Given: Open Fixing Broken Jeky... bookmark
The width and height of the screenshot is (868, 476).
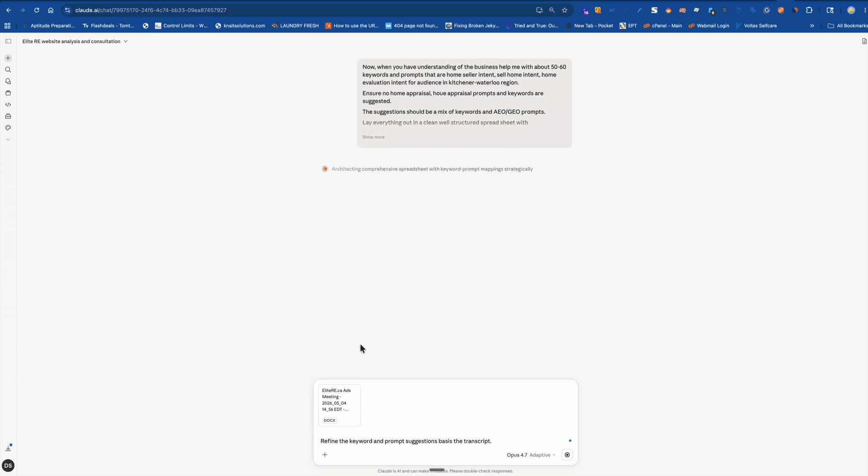Looking at the screenshot, I should pyautogui.click(x=472, y=26).
